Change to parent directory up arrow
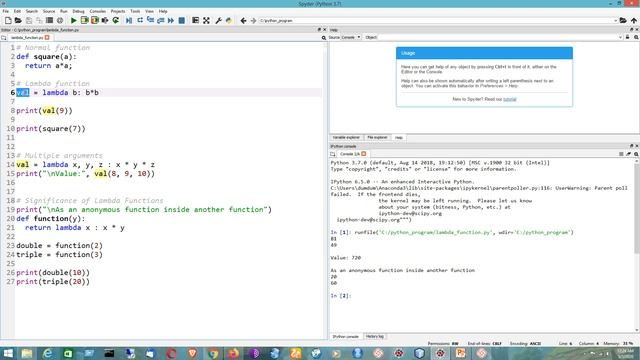The height and width of the screenshot is (360, 640). tap(633, 20)
